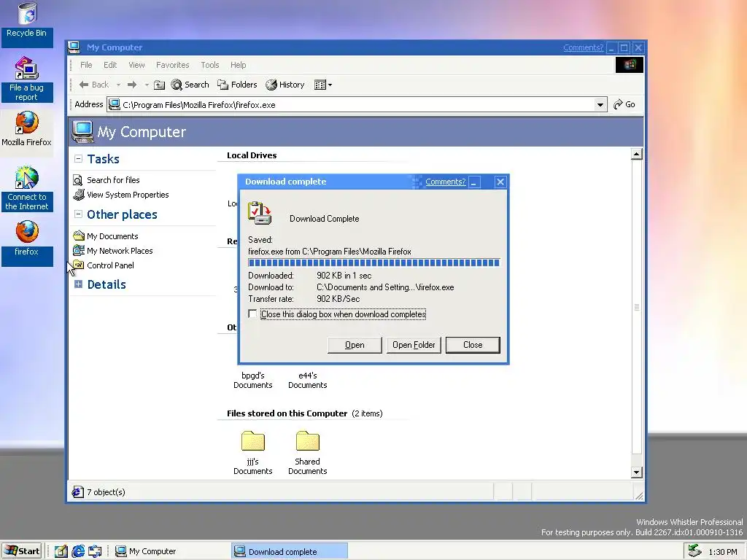The height and width of the screenshot is (560, 747).
Task: Launch Internet Explorer from quick launch
Action: coord(77,551)
